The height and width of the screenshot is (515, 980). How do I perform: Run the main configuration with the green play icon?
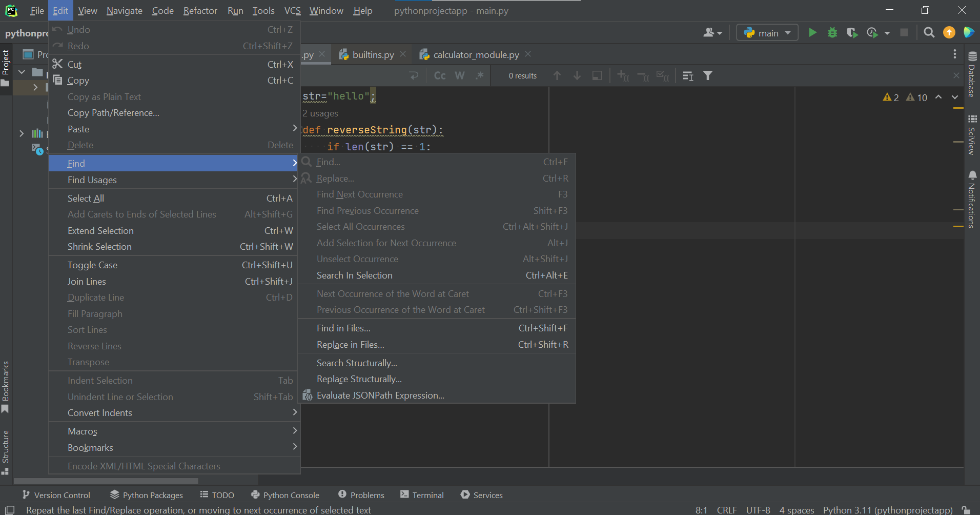(x=812, y=33)
